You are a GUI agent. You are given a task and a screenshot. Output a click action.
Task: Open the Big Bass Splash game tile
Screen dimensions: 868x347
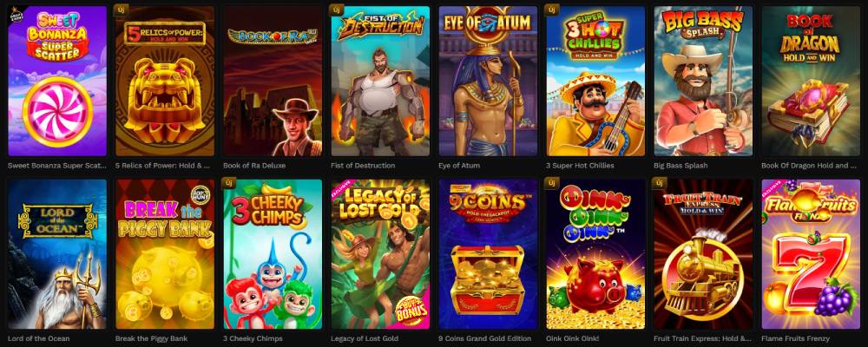703,81
